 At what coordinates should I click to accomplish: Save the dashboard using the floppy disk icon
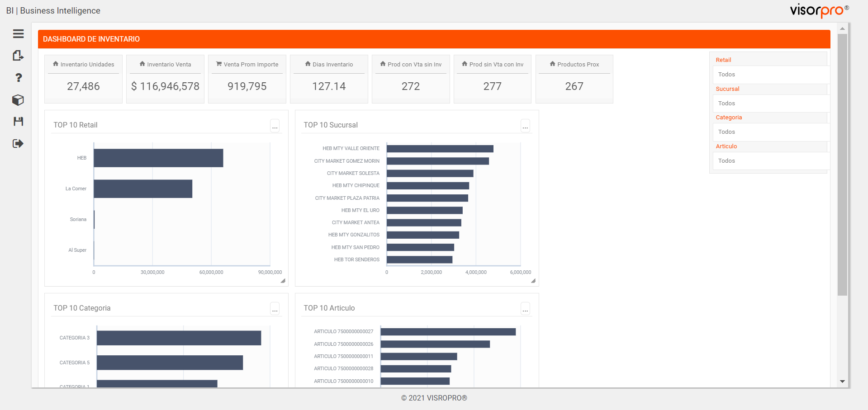pyautogui.click(x=18, y=121)
